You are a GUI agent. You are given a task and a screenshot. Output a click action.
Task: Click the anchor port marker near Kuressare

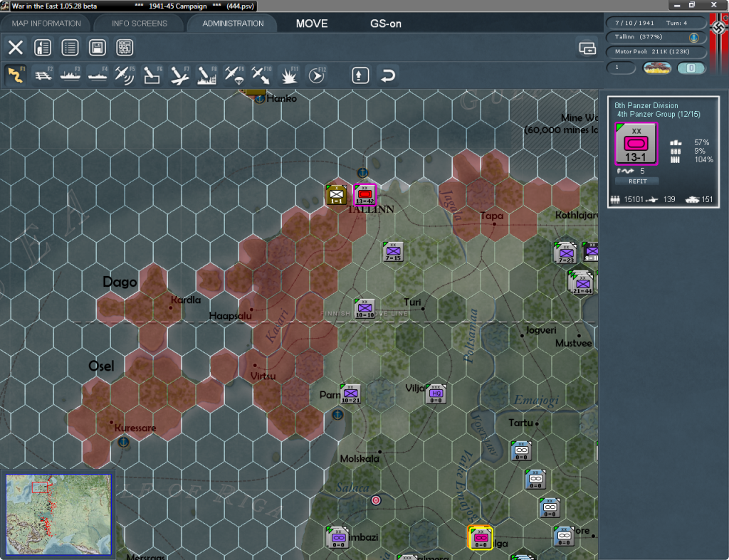coord(123,441)
